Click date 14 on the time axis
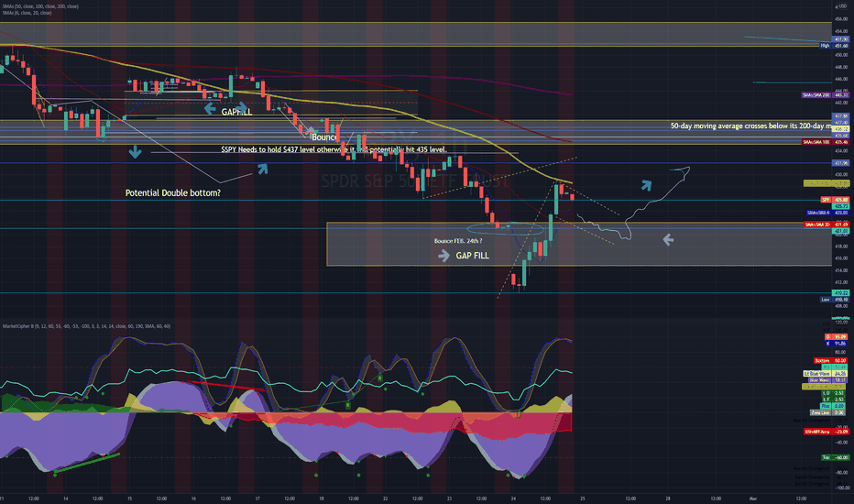Viewport: 854px width, 504px height. click(x=65, y=498)
